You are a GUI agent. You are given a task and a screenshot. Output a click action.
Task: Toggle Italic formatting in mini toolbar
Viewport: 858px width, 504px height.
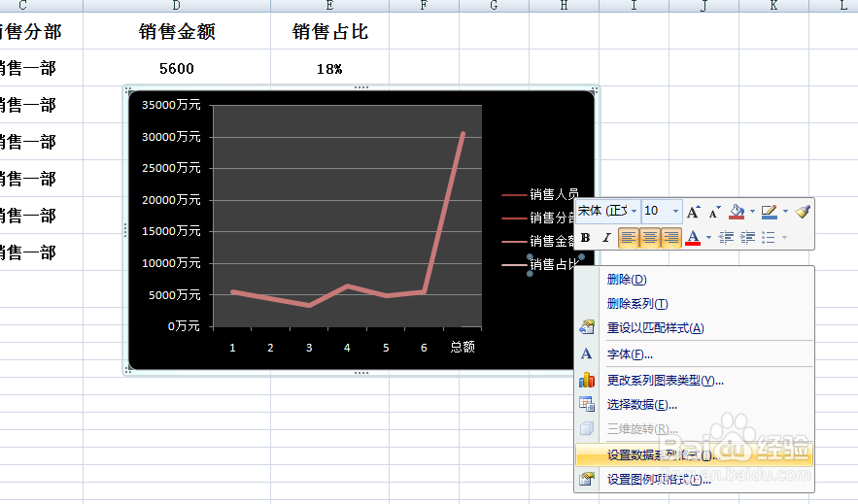(x=606, y=238)
